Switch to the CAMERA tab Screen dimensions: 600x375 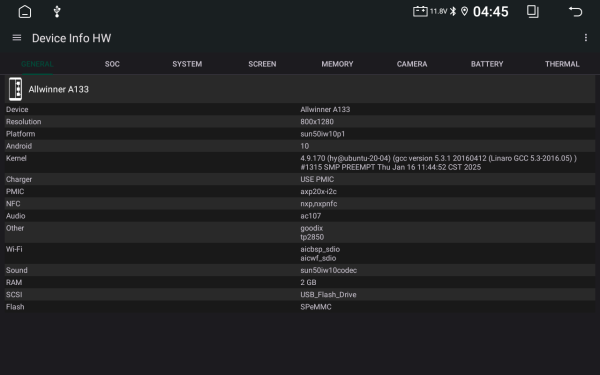pos(412,64)
